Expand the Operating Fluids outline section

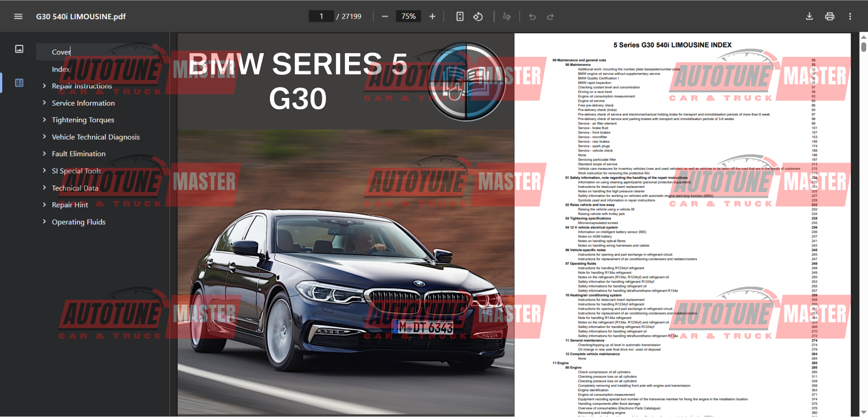click(x=44, y=222)
